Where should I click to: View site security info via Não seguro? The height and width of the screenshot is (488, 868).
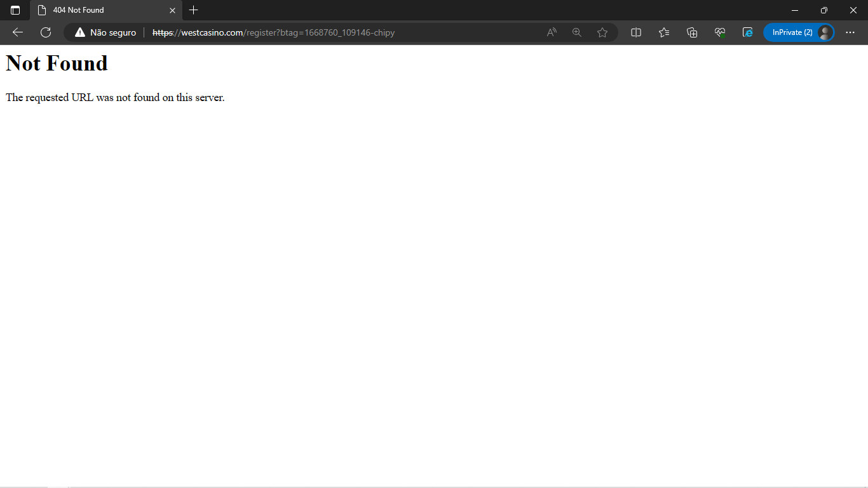click(x=105, y=32)
